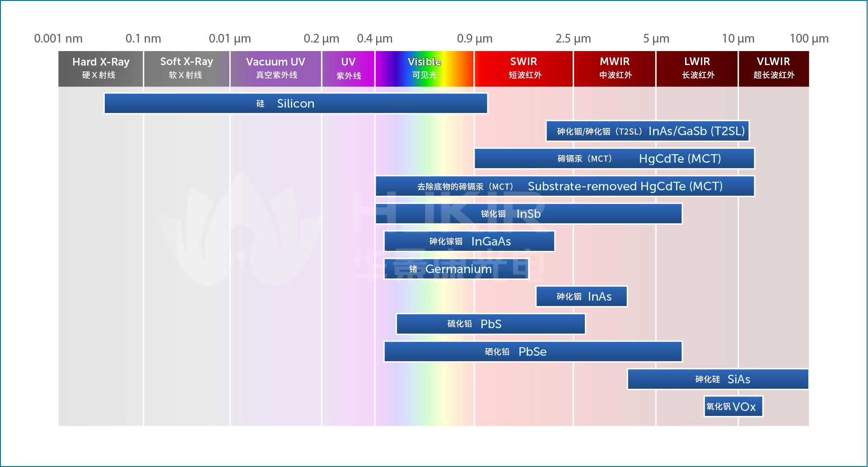Select the red SWIR band header

click(524, 69)
